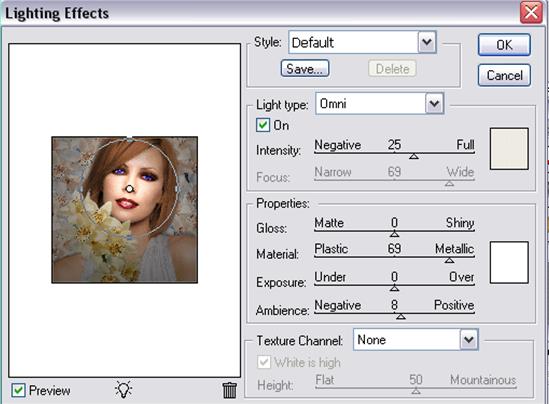Click the portrait preview thumbnail
549x404 pixels.
pyautogui.click(x=125, y=210)
